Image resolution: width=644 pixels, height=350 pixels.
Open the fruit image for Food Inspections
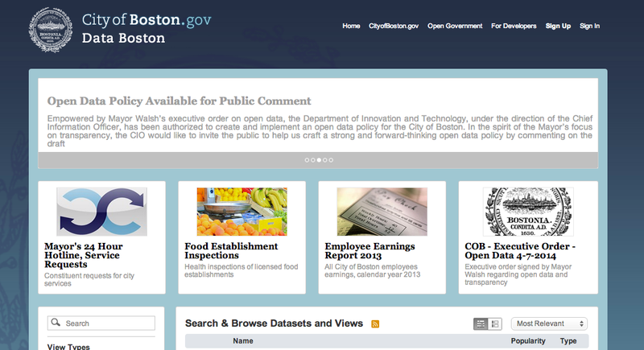point(242,212)
